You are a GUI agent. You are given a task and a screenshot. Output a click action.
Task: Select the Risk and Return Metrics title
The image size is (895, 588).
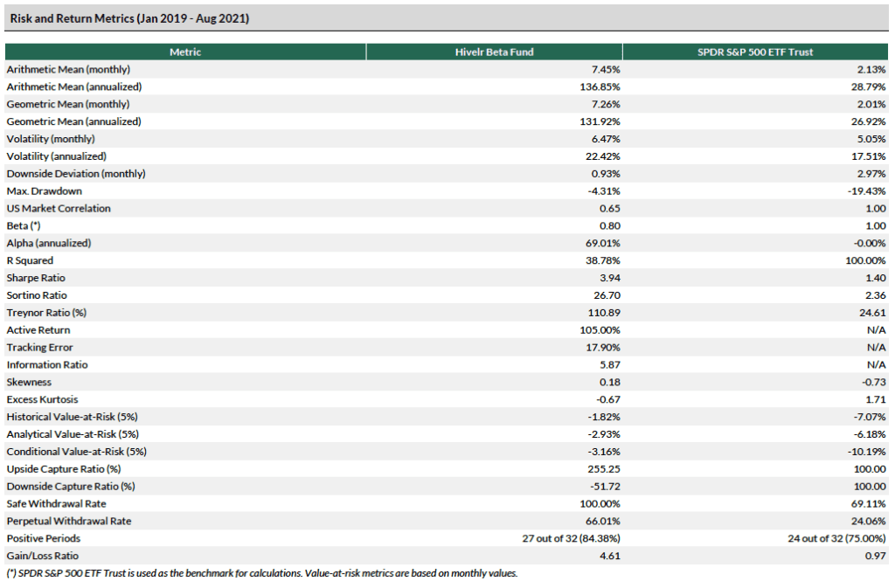(129, 18)
